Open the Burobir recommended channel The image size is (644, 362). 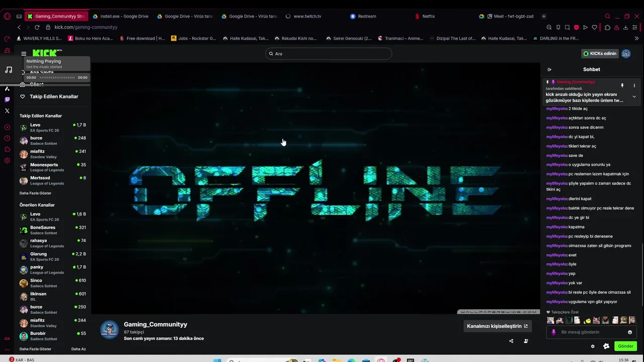(53, 336)
